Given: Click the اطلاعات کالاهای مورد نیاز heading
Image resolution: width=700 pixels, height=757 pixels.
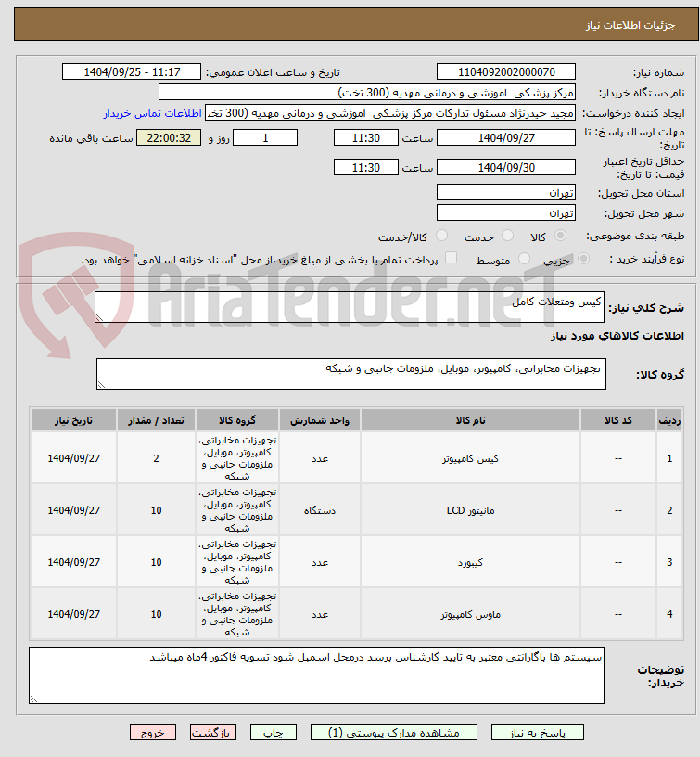Looking at the screenshot, I should 617,336.
